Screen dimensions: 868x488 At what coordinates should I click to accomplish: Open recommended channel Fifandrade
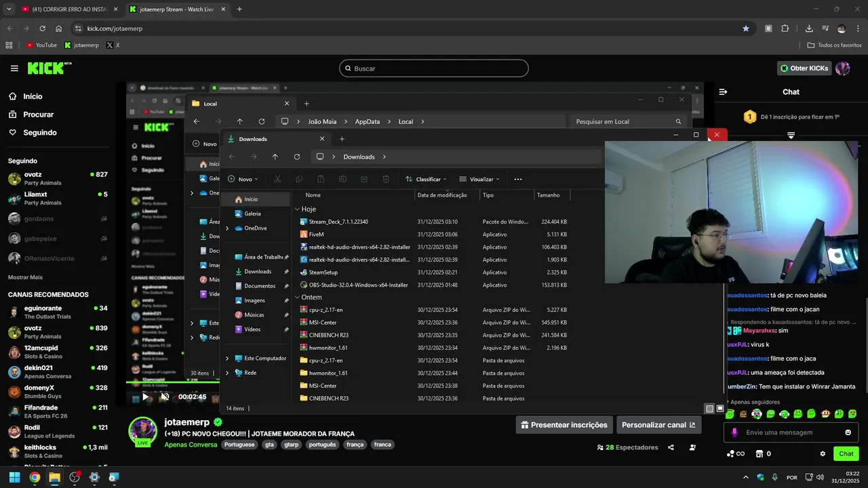[58, 411]
